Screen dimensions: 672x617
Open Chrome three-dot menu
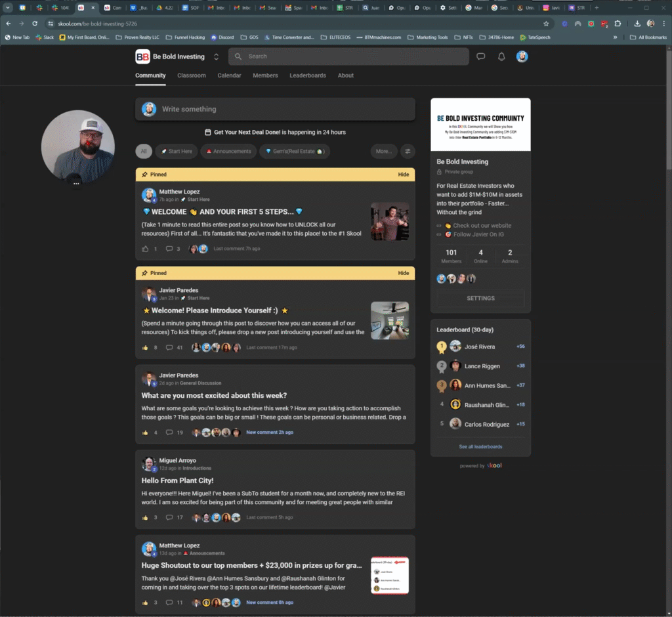tap(664, 24)
